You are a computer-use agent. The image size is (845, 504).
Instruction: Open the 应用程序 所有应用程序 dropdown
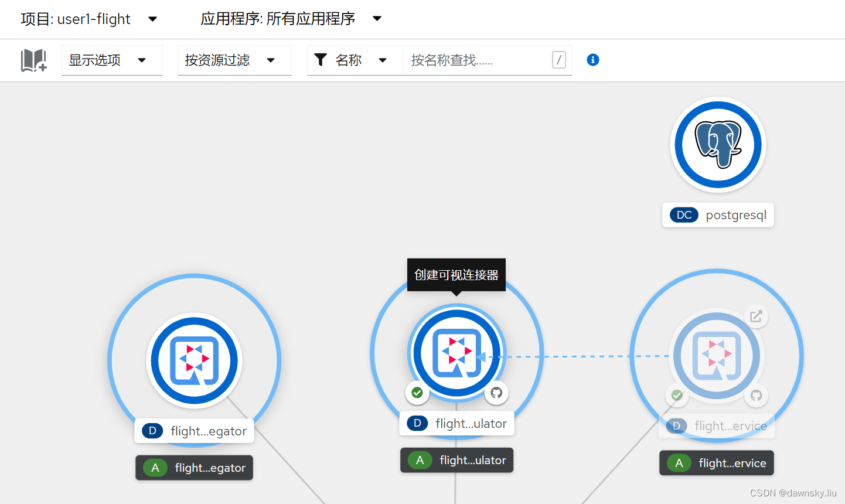(x=291, y=19)
